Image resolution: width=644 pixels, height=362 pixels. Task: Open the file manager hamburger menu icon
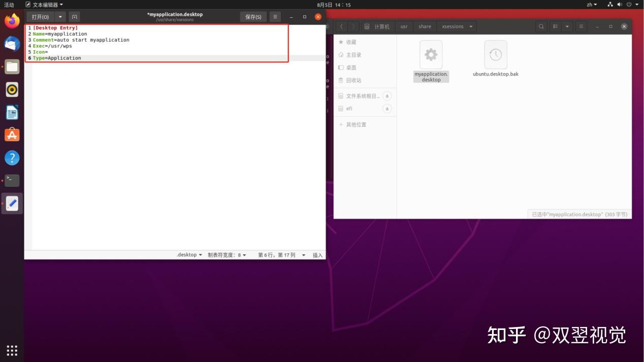click(581, 26)
